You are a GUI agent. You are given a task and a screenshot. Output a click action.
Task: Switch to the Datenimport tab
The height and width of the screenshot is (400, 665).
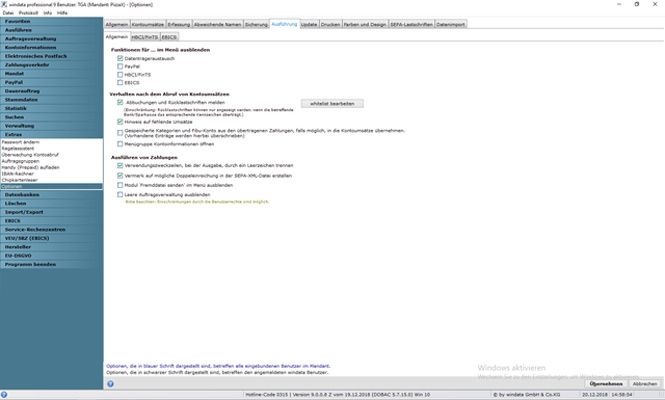point(451,25)
